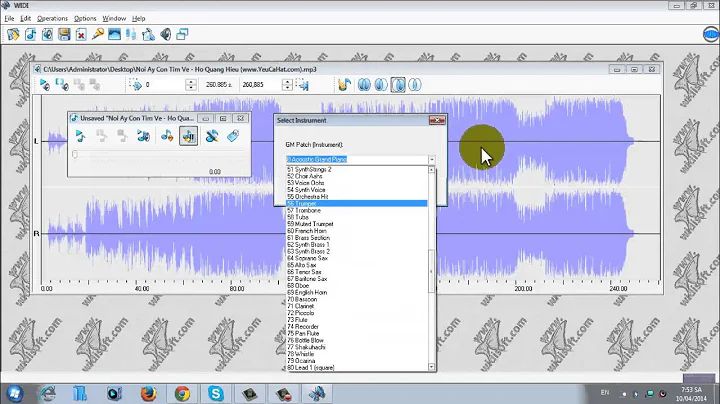Select '80 Lead 1 (square)' list item

357,367
